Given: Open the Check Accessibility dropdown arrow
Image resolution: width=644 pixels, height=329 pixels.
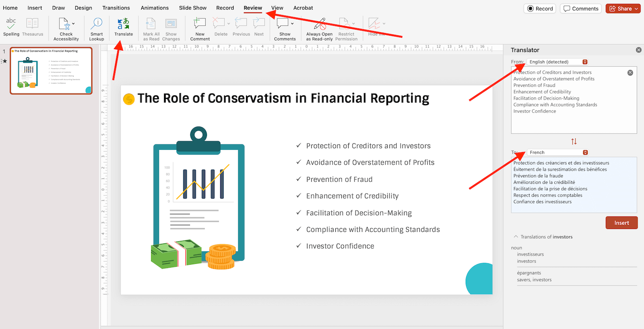Looking at the screenshot, I should point(73,24).
